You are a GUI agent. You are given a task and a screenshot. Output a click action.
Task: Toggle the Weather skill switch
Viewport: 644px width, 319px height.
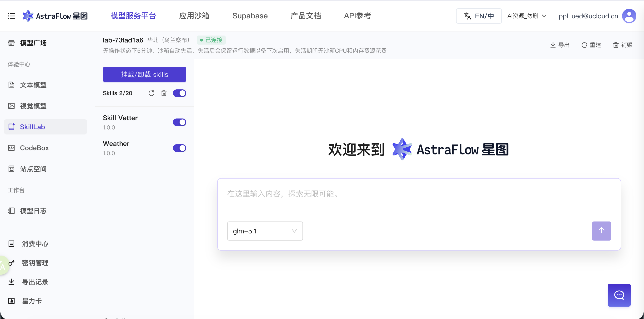[x=180, y=148]
